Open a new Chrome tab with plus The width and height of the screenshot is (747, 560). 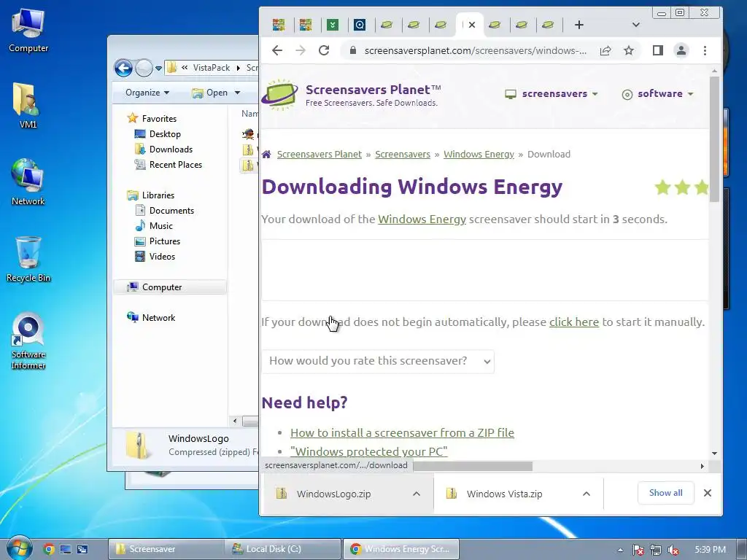(578, 25)
